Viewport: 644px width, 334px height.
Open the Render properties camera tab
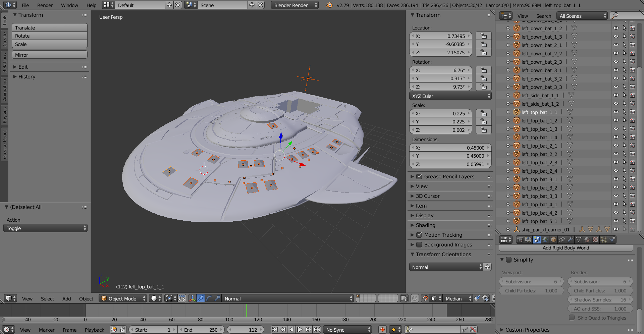520,239
